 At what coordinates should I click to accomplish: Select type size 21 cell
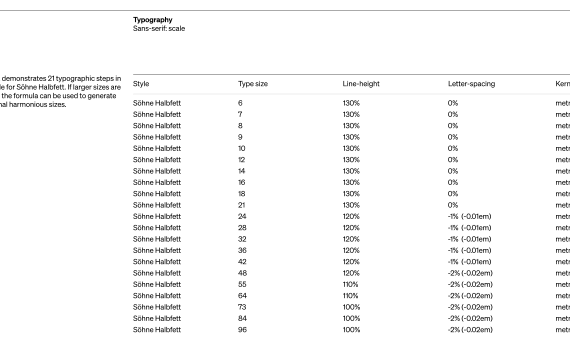coord(242,205)
